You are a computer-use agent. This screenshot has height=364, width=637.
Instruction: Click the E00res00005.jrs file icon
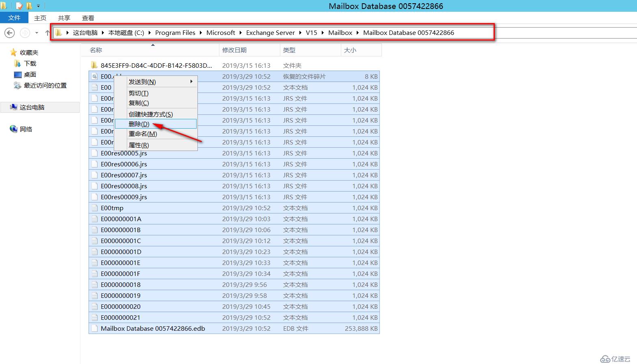click(x=95, y=153)
